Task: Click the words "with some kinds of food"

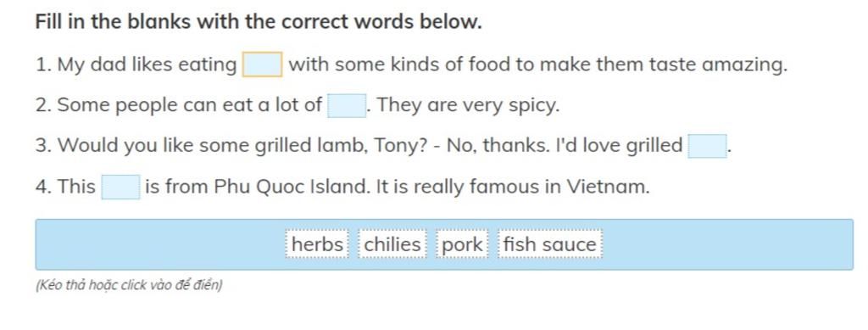Action: (x=398, y=64)
